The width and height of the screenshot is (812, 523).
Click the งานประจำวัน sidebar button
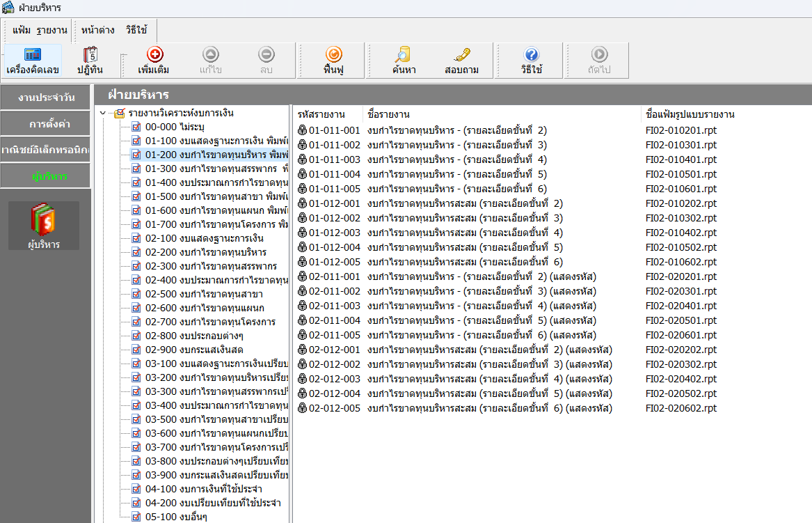45,97
